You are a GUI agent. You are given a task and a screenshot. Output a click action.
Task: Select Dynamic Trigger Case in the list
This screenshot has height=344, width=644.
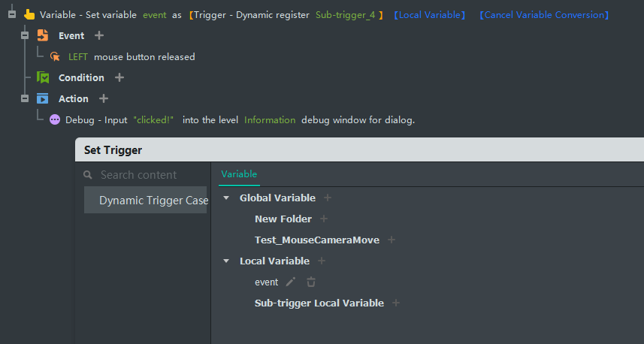[x=153, y=201]
